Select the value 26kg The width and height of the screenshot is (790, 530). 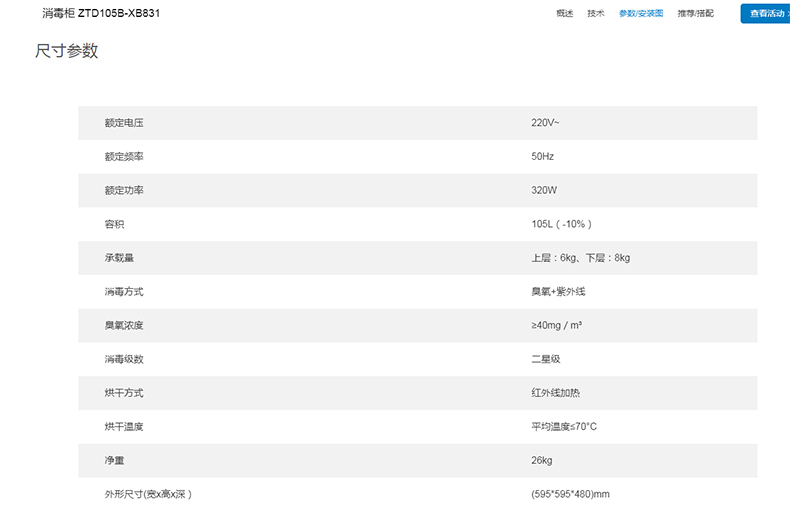point(542,460)
